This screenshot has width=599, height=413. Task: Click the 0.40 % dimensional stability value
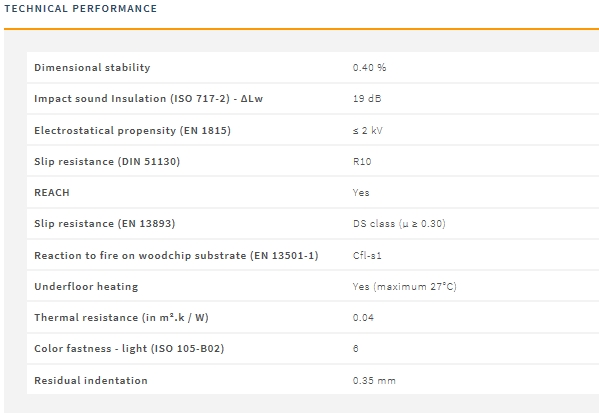click(x=369, y=67)
